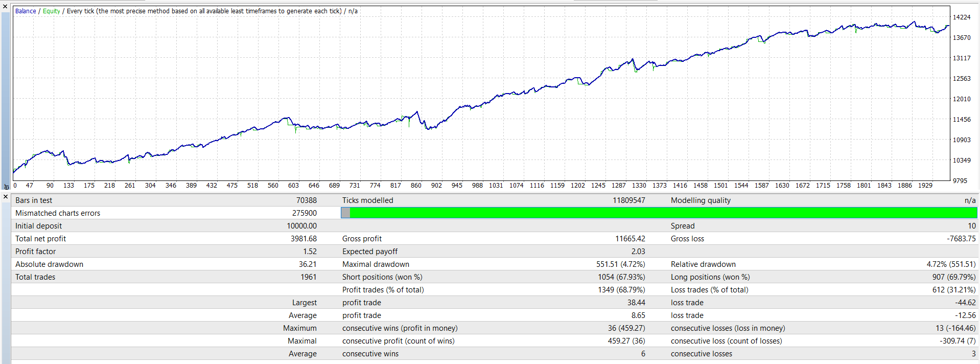
Task: Select the Bars in test label
Action: click(x=34, y=200)
